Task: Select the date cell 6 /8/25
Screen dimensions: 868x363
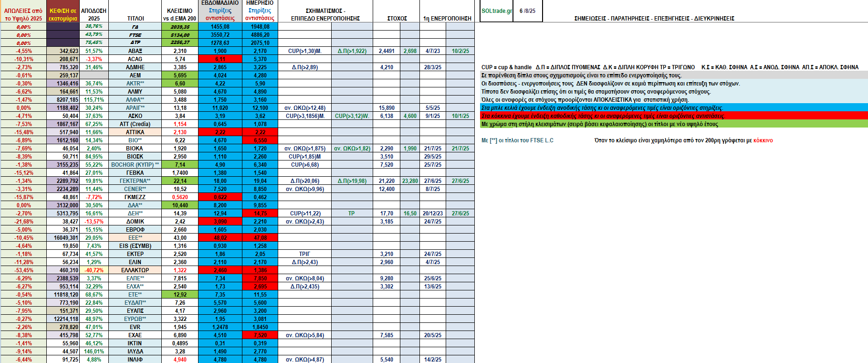Action: [527, 11]
